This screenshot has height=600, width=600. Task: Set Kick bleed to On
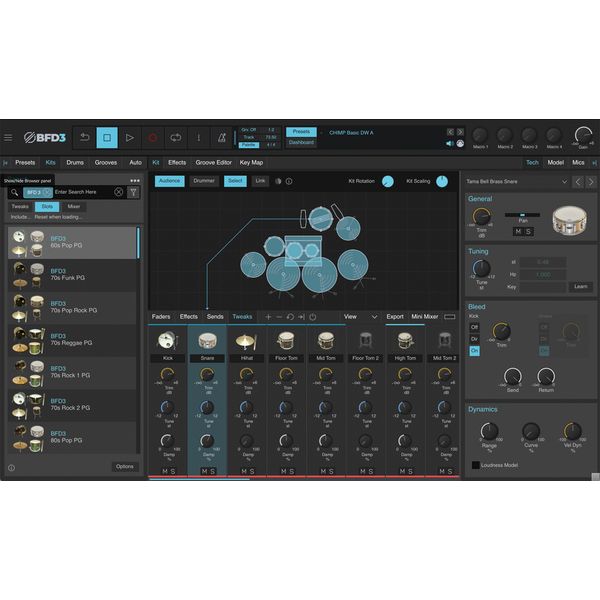pyautogui.click(x=474, y=351)
